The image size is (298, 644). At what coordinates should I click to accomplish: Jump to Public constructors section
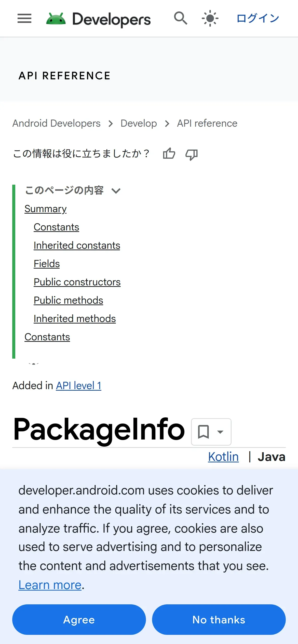point(77,282)
